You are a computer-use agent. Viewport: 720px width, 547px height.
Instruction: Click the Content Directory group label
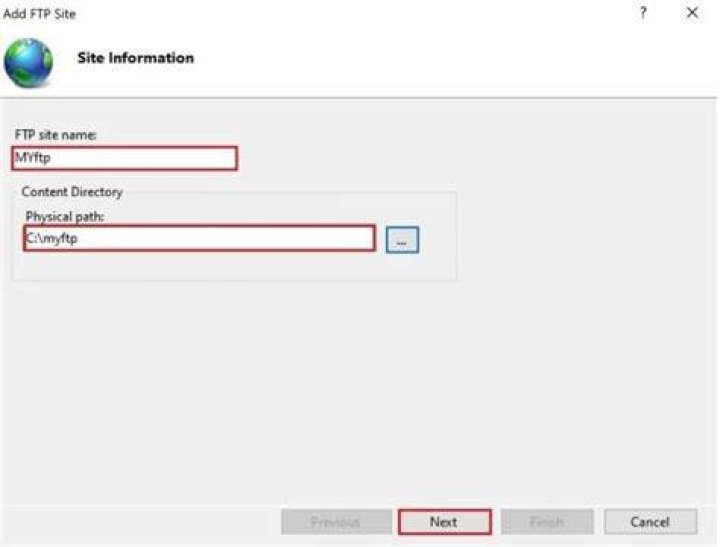(x=72, y=192)
